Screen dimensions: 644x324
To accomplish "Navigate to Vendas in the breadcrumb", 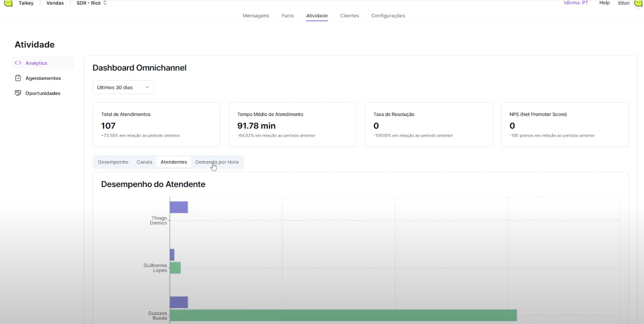I will tap(55, 3).
